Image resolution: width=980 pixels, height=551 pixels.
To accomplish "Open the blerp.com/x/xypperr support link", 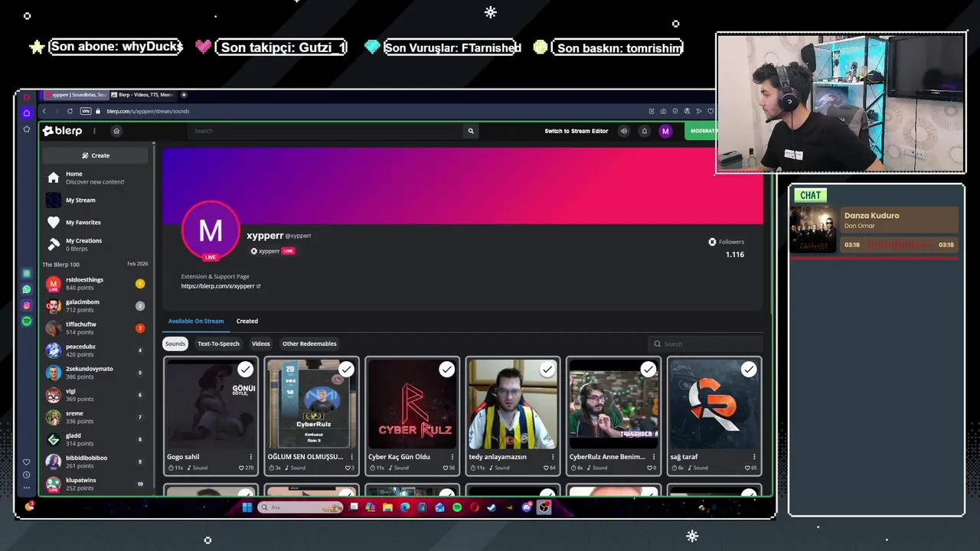I will coord(220,286).
